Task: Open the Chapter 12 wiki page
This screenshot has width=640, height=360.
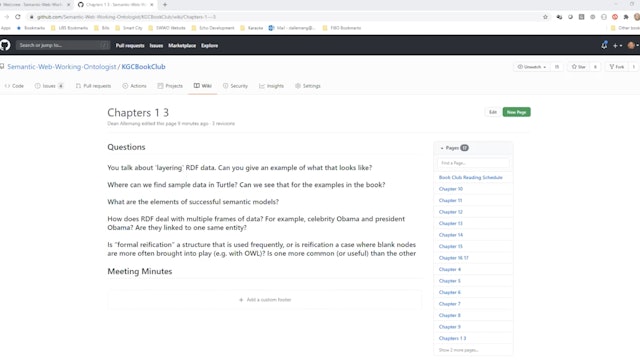Action: [x=451, y=212]
